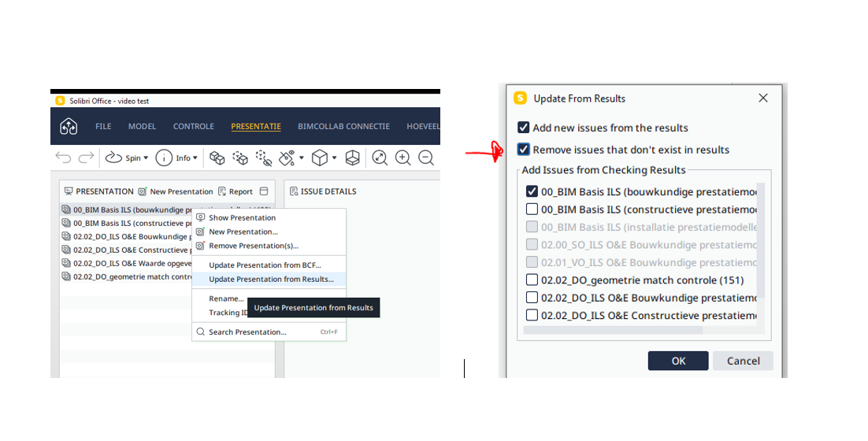Image resolution: width=868 pixels, height=441 pixels.
Task: Click the dashed cube selection basket icon
Action: (x=240, y=158)
